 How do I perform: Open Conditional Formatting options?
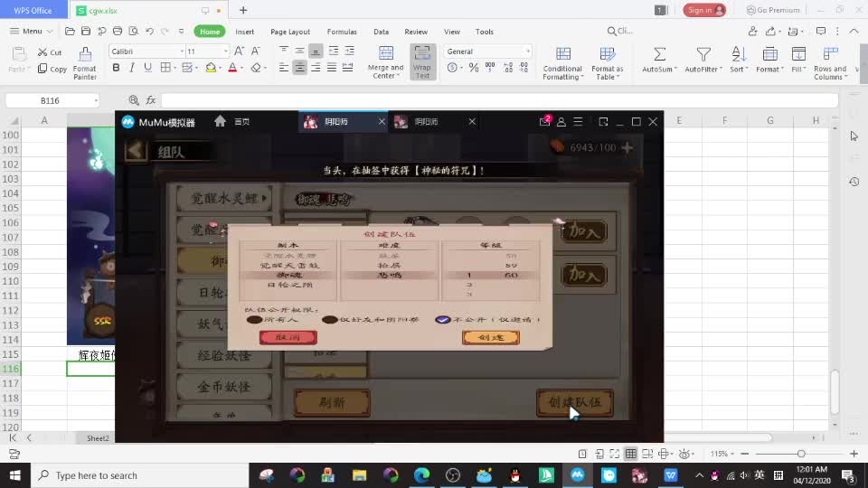562,63
